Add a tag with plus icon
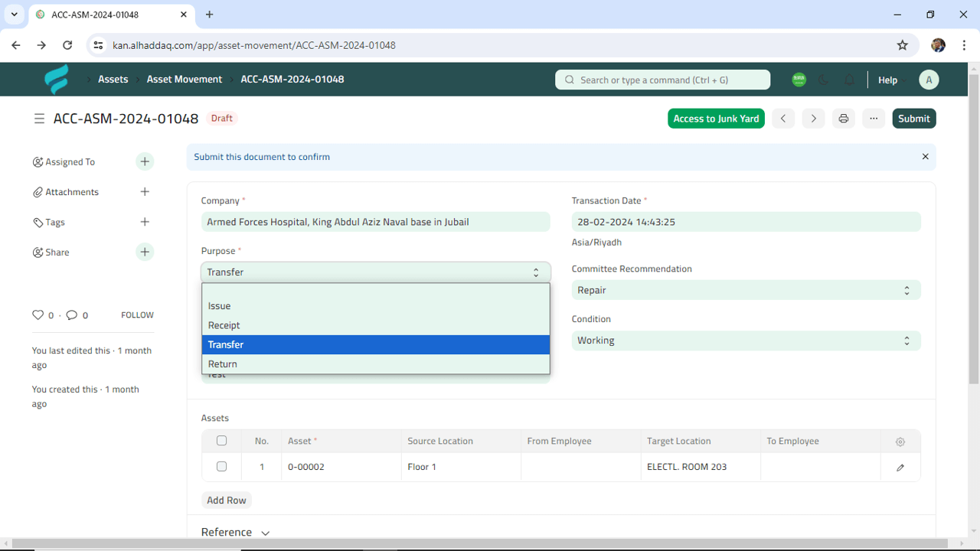The image size is (980, 551). (x=145, y=222)
